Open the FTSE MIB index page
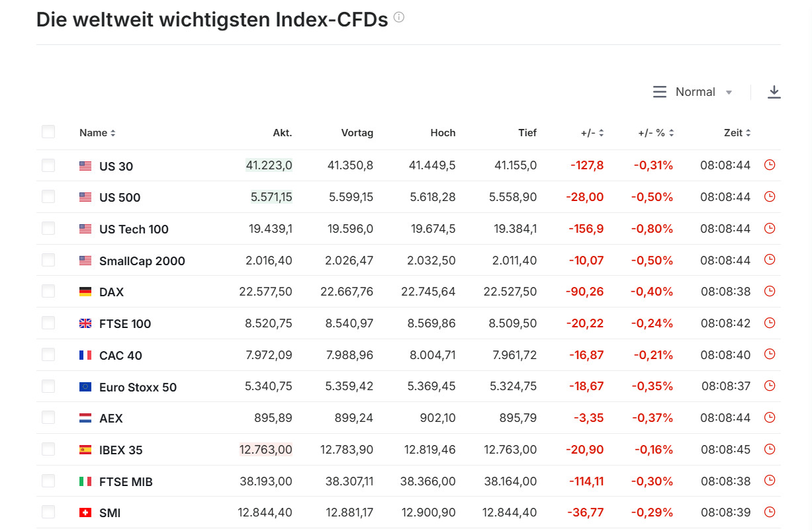 point(126,481)
